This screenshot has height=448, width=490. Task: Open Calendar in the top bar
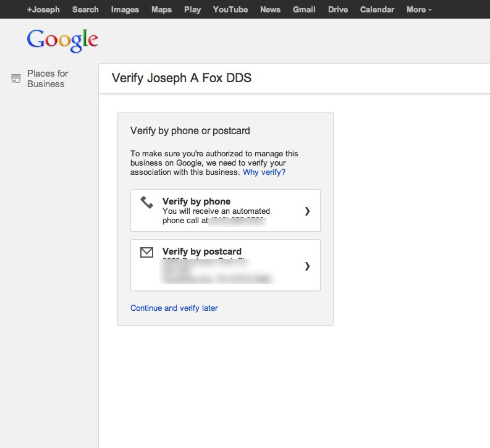coord(377,10)
